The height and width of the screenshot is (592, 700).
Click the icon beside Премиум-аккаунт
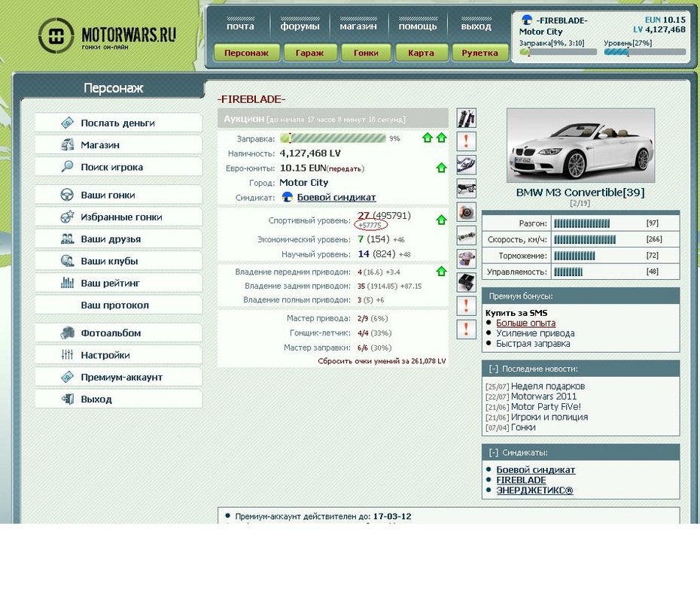coord(67,377)
